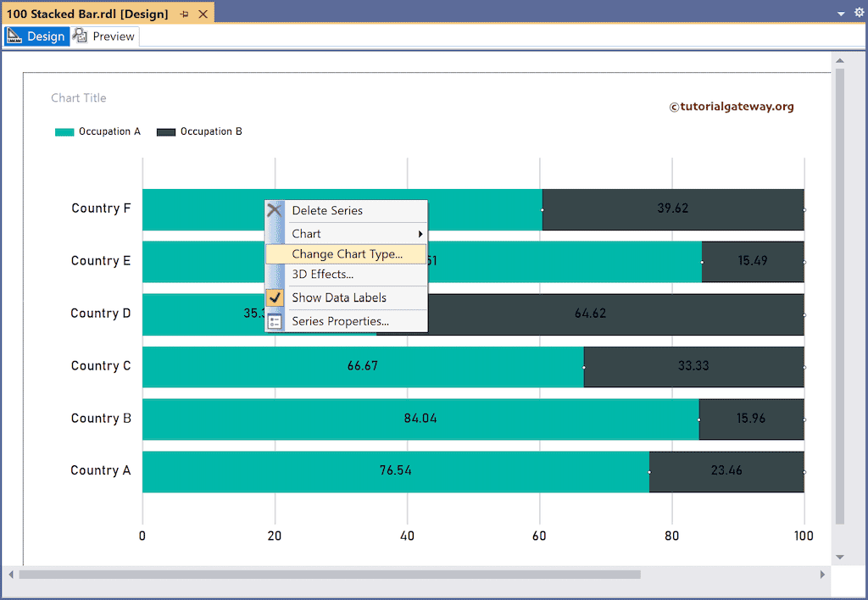Select the Chart Title placeholder text

79,98
